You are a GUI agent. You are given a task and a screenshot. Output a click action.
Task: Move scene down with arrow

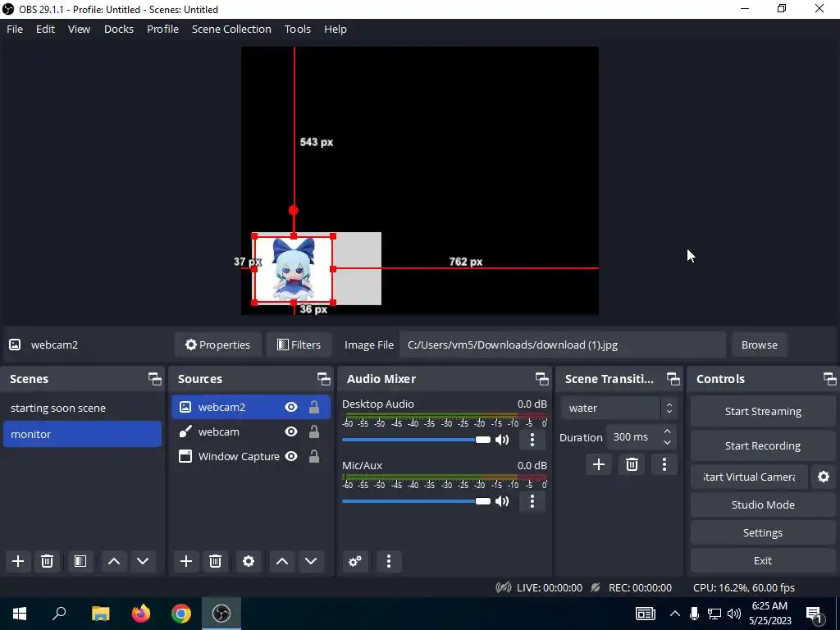pyautogui.click(x=143, y=561)
